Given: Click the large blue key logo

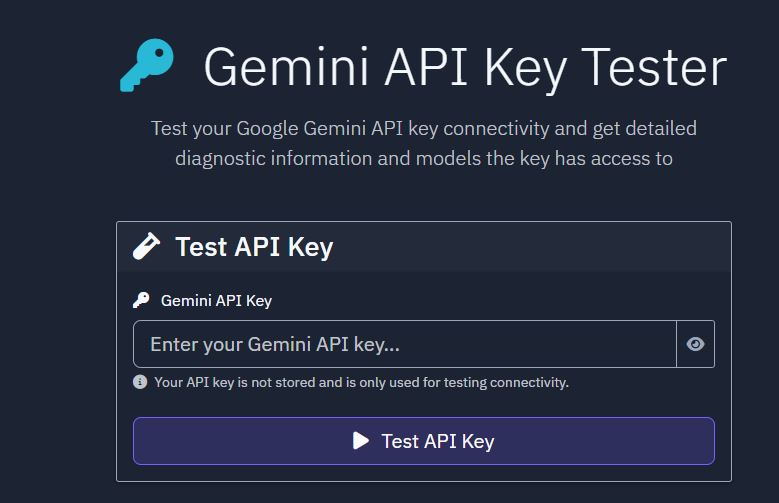Looking at the screenshot, I should point(146,66).
